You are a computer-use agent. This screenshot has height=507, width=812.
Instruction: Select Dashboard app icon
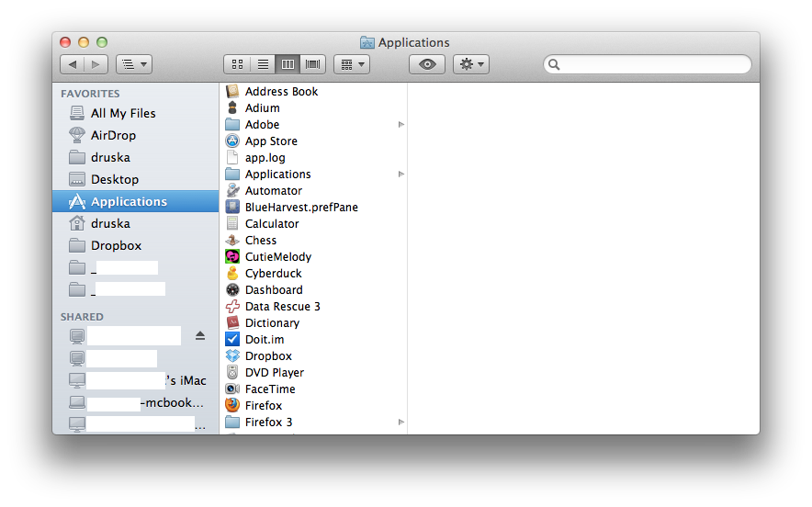click(232, 289)
